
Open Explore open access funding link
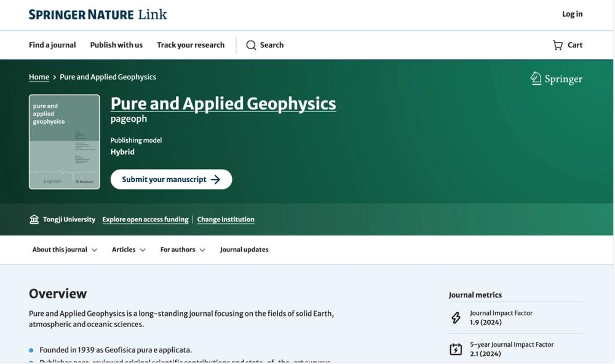pos(146,220)
